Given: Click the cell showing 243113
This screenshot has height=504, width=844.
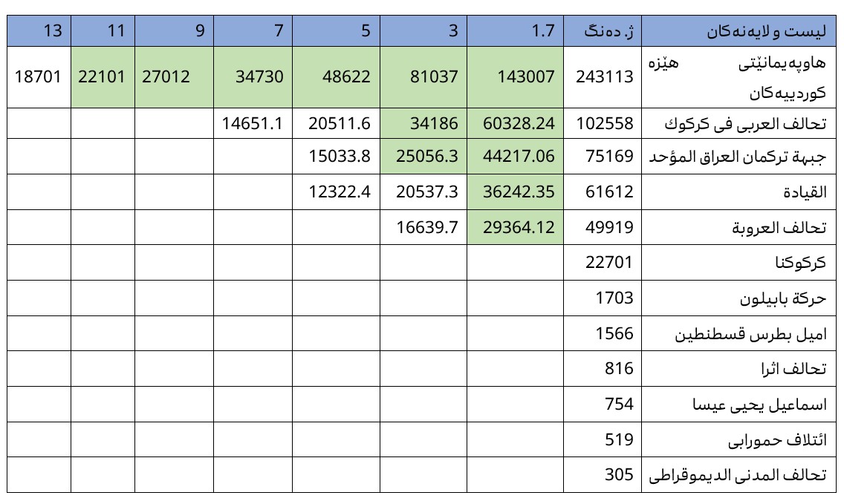Looking at the screenshot, I should pos(604,76).
